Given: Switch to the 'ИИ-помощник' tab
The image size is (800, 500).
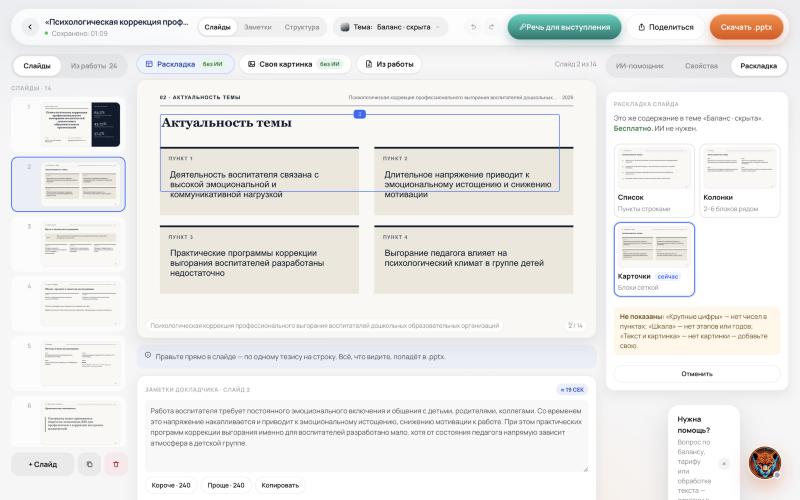Looking at the screenshot, I should (639, 66).
